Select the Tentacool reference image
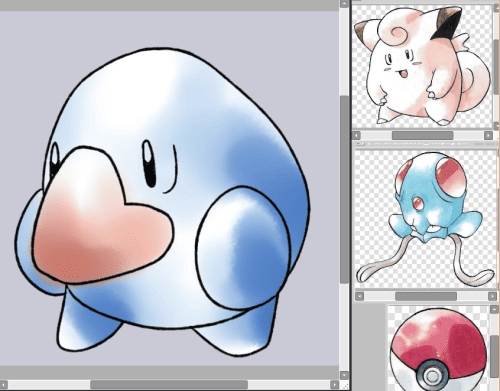 click(425, 219)
